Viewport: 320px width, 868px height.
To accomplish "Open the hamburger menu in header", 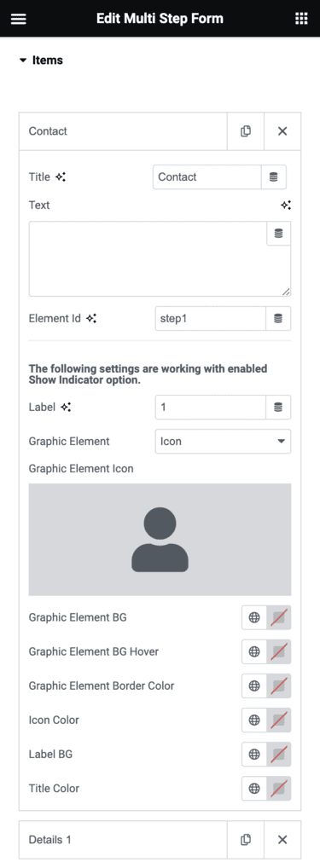I will (x=18, y=19).
